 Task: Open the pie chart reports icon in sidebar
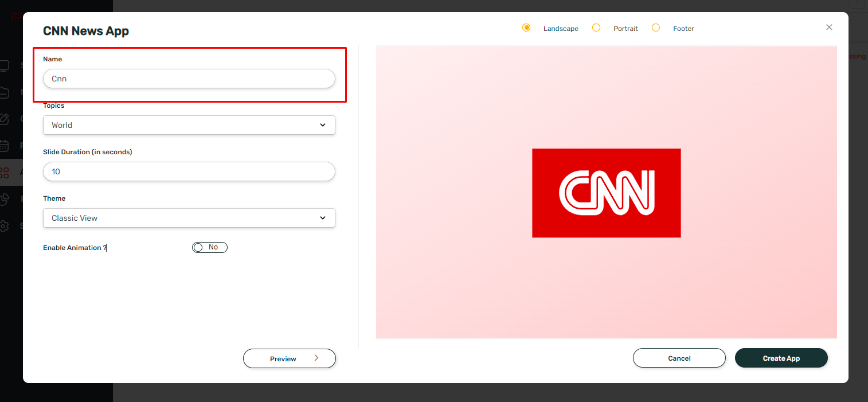coord(5,199)
